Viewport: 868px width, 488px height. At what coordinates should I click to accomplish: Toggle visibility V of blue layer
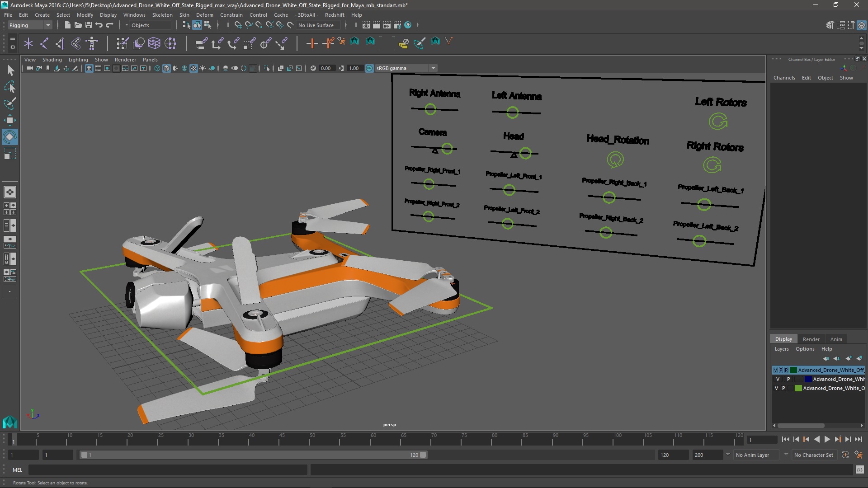click(778, 379)
